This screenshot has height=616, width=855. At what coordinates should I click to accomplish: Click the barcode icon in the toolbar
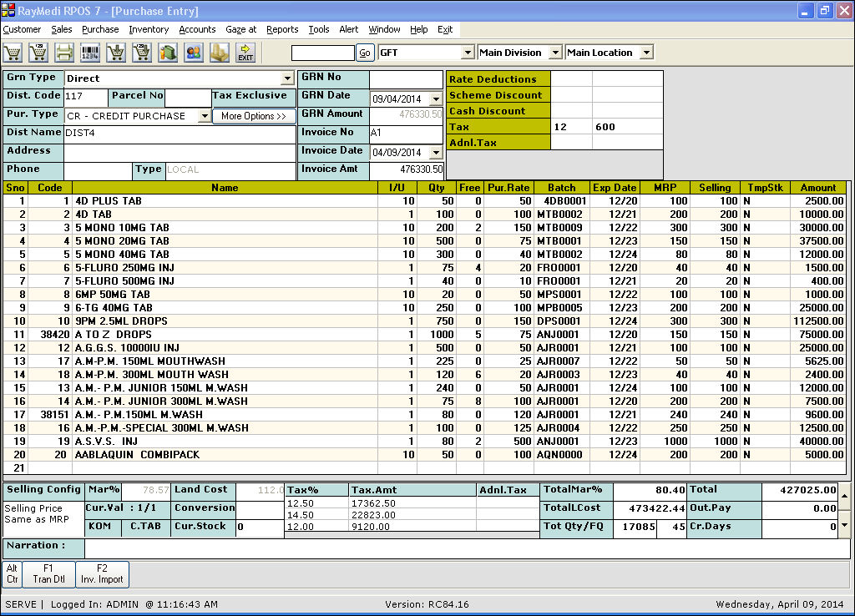[90, 53]
